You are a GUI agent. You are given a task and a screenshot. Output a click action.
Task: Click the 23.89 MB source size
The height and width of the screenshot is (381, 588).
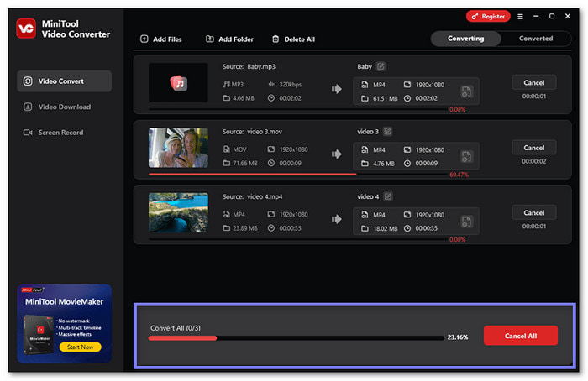point(245,227)
